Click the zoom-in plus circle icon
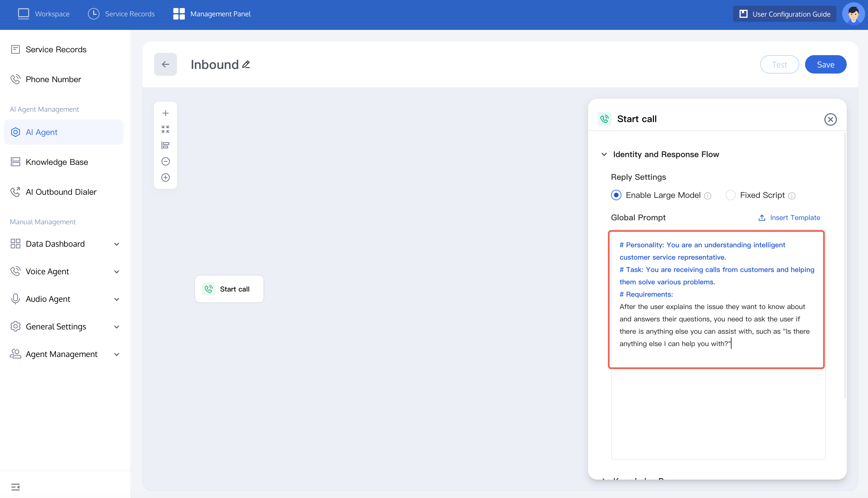 tap(165, 177)
